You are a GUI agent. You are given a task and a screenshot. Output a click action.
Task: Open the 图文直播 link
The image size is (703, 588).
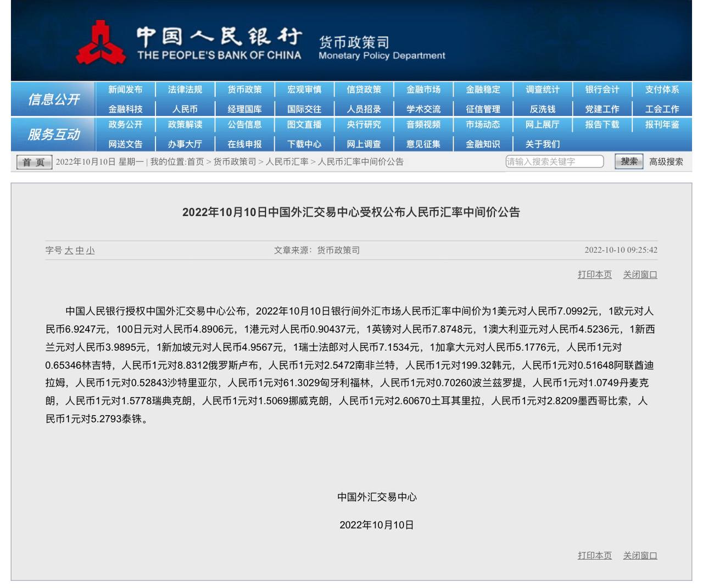(304, 125)
